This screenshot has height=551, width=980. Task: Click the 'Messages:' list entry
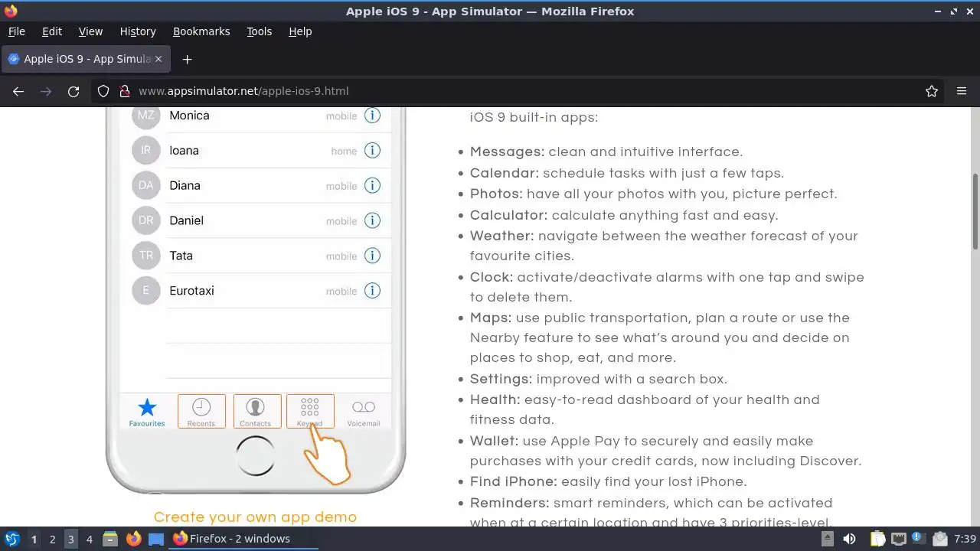606,152
